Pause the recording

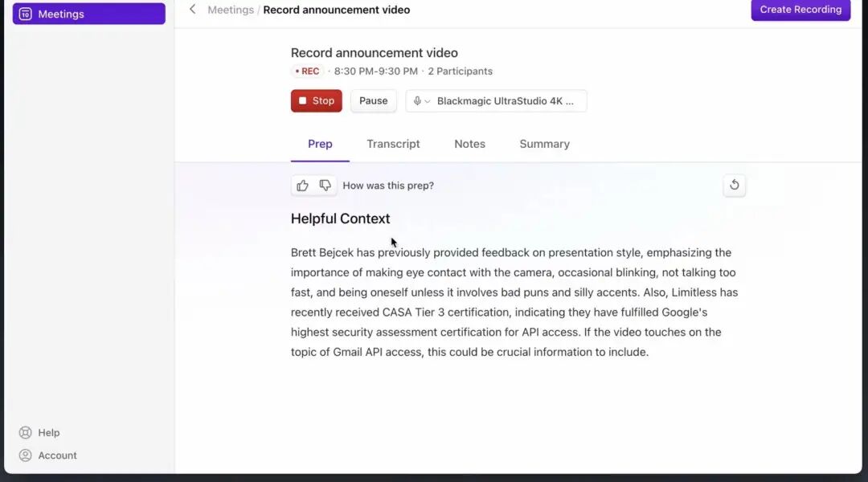pyautogui.click(x=373, y=101)
